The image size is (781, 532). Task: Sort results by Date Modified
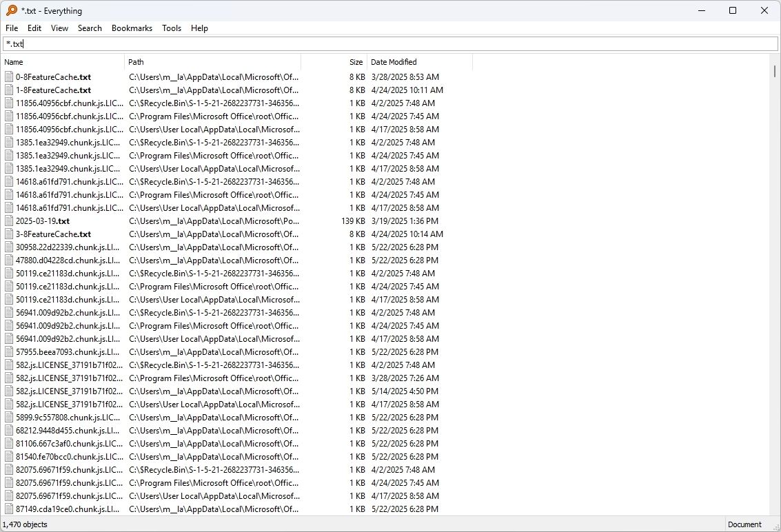pos(393,61)
